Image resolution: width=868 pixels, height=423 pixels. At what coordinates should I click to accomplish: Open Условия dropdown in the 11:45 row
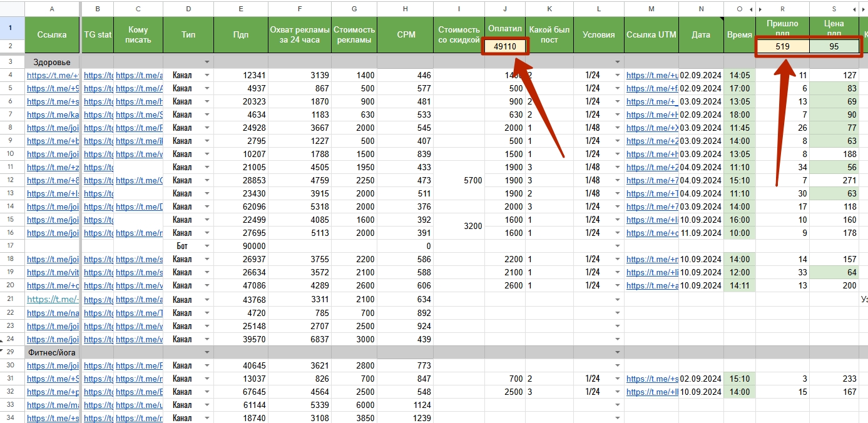(x=618, y=128)
